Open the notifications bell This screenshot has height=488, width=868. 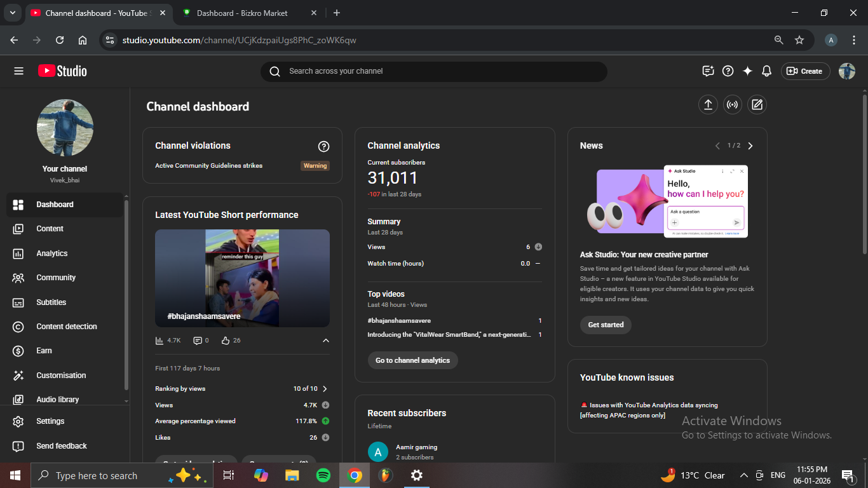click(x=767, y=71)
